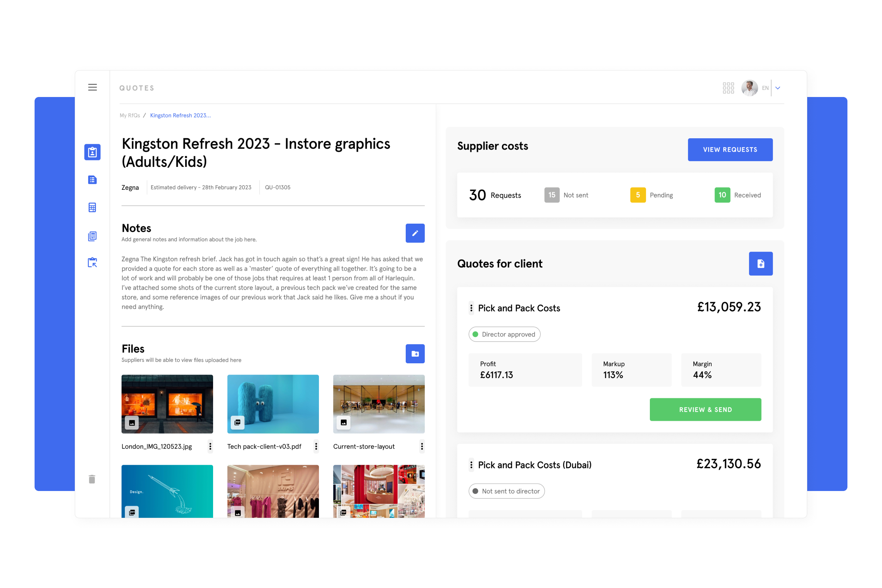Click the View Requests button
The width and height of the screenshot is (882, 588).
730,150
